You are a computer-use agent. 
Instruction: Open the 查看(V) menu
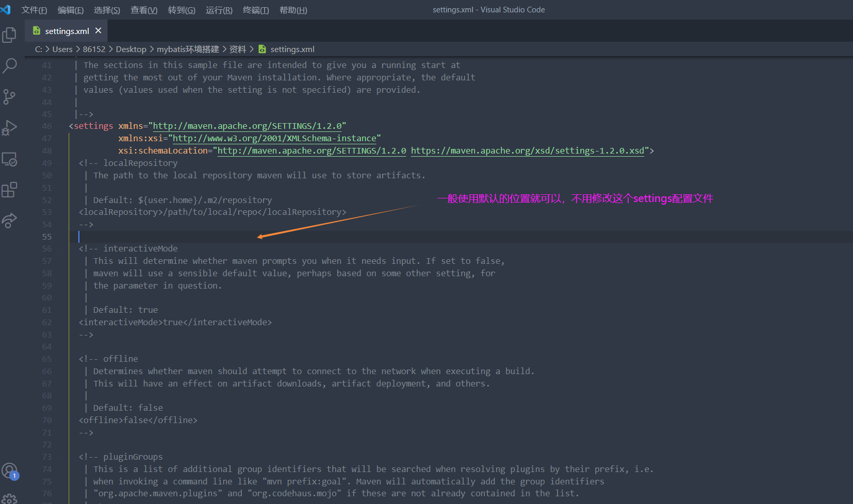tap(144, 10)
